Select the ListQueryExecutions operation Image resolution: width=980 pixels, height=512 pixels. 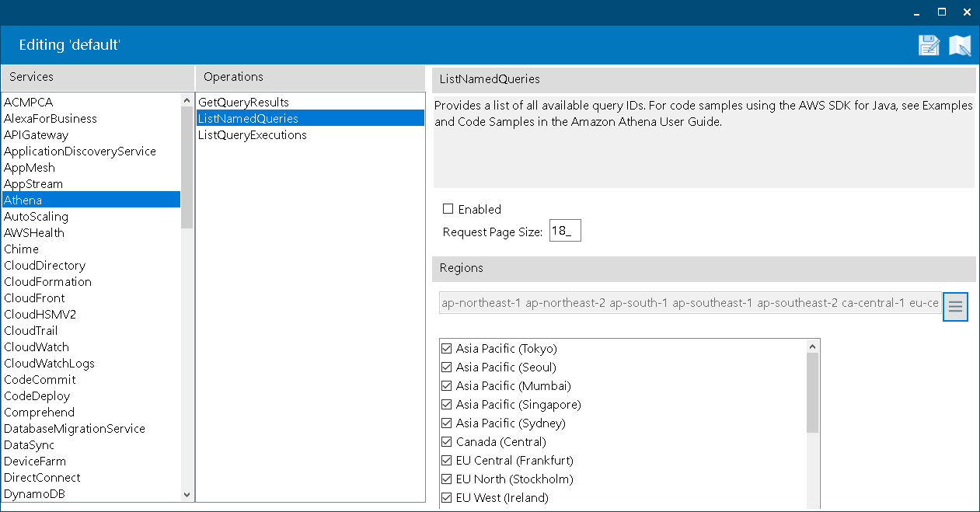(310, 135)
